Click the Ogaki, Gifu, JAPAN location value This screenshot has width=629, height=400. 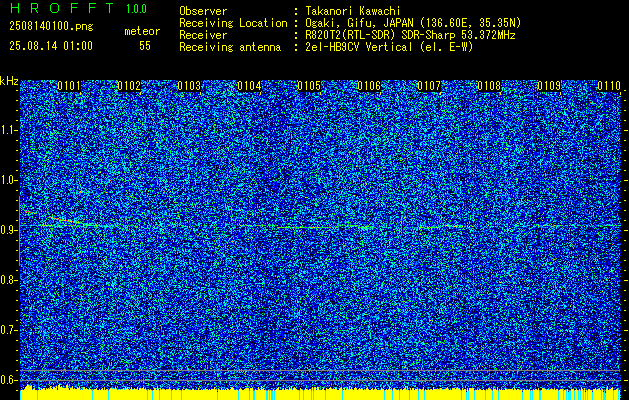[413, 23]
